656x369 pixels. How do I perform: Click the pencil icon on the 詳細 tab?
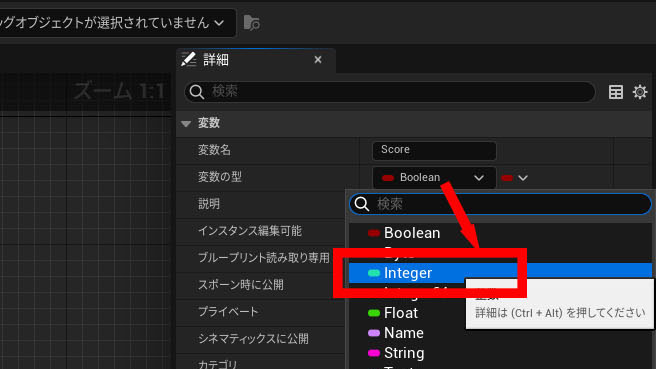[189, 59]
